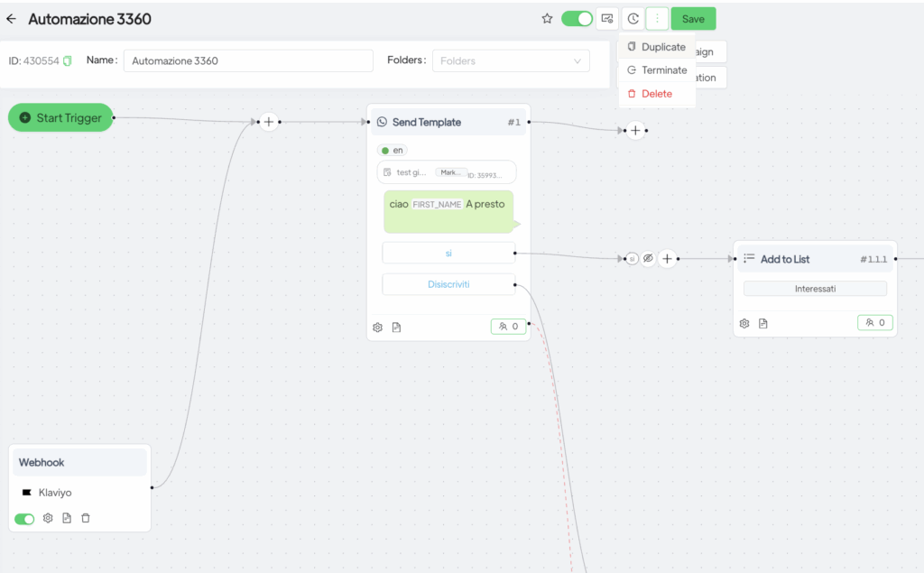Choose Delete from the options menu
Viewport: 924px width, 573px height.
point(656,94)
